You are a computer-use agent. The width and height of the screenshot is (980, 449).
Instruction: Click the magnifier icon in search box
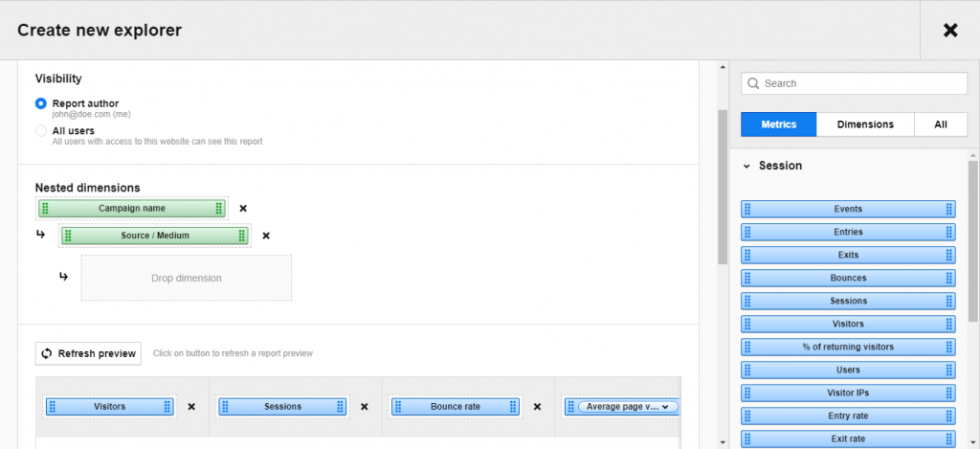[x=753, y=83]
